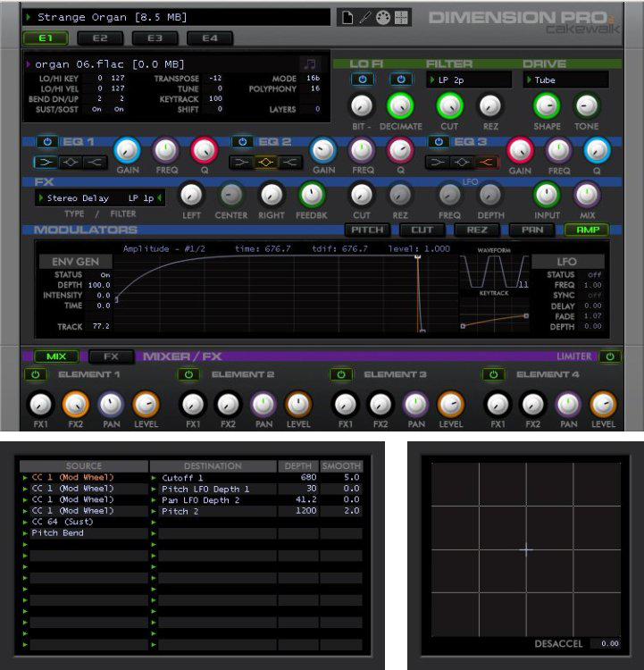Viewport: 644px width, 670px height.
Task: Select the MIX tab in Mixer/FX
Action: (x=56, y=356)
